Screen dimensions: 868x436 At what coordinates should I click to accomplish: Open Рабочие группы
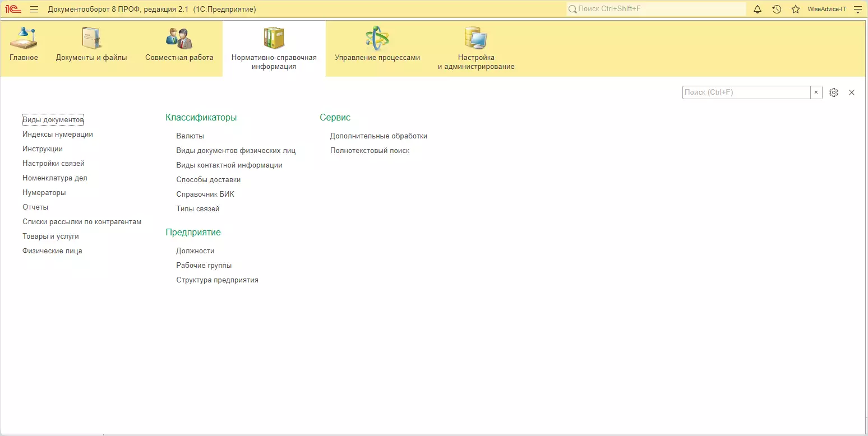(x=204, y=266)
